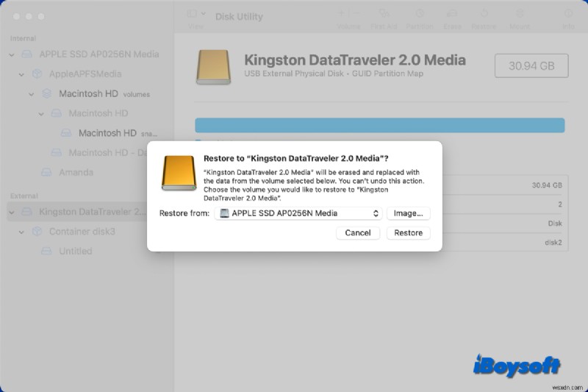This screenshot has width=588, height=392.
Task: Click the 30.94 GB table value
Action: [547, 185]
